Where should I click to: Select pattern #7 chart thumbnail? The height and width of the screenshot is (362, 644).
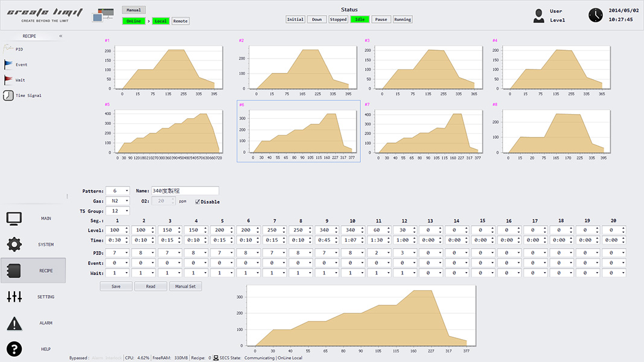click(x=424, y=132)
